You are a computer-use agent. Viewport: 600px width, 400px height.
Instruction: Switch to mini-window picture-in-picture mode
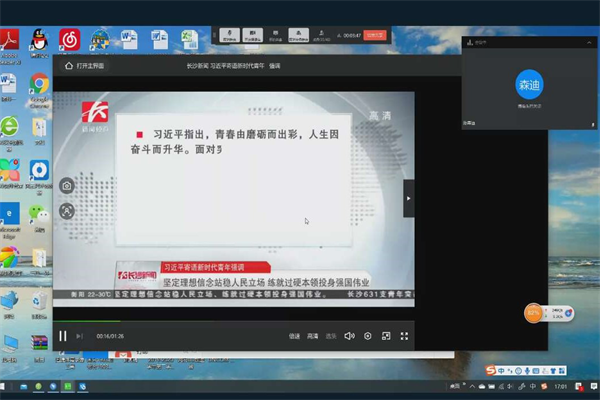386,336
